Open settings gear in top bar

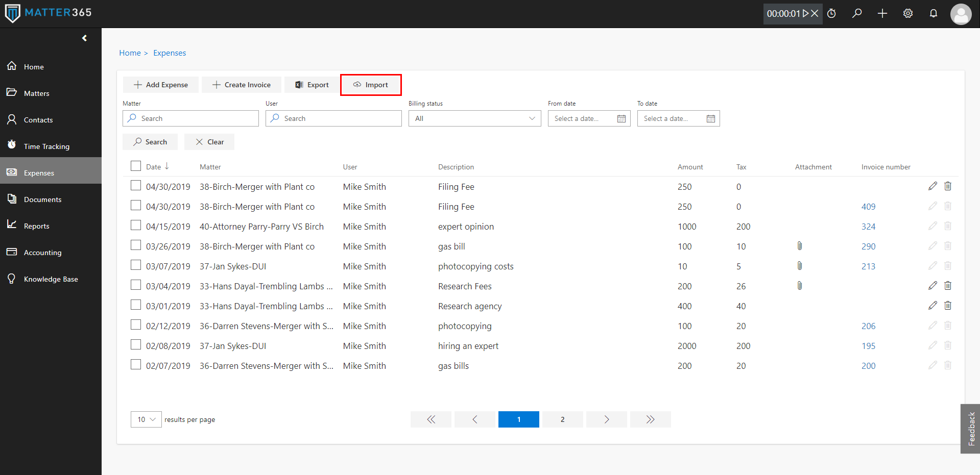907,14
